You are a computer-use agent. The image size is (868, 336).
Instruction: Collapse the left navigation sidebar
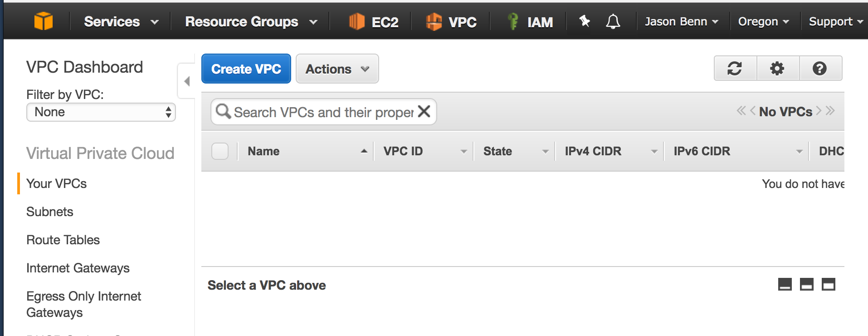click(186, 81)
